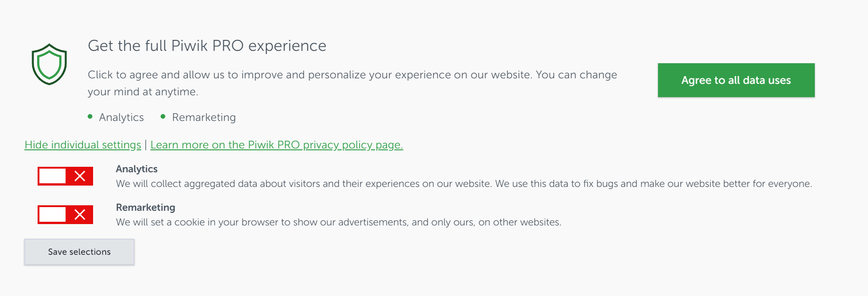Click the Remarketing description about the advertising cookie
The width and height of the screenshot is (868, 296).
pos(338,222)
